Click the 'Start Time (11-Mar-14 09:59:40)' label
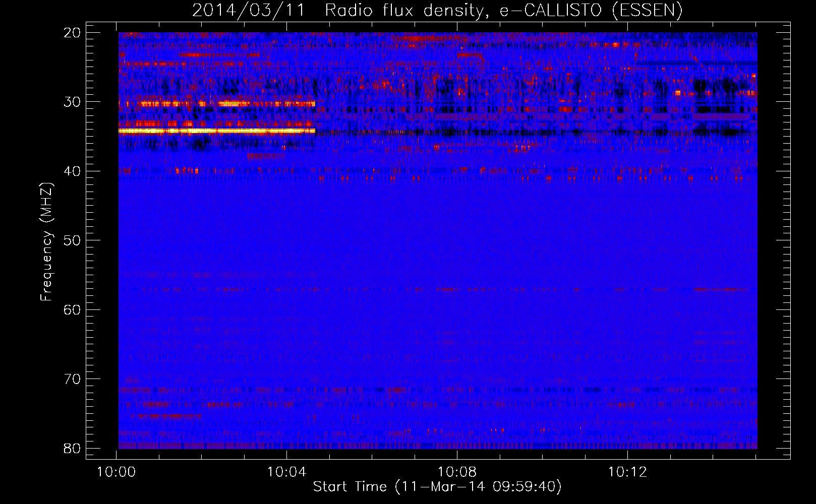 [437, 486]
